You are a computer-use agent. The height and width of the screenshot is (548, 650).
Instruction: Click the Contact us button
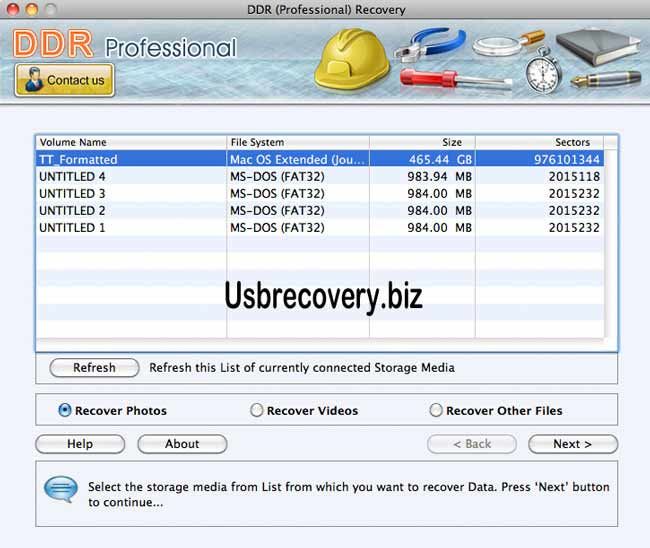pyautogui.click(x=65, y=80)
